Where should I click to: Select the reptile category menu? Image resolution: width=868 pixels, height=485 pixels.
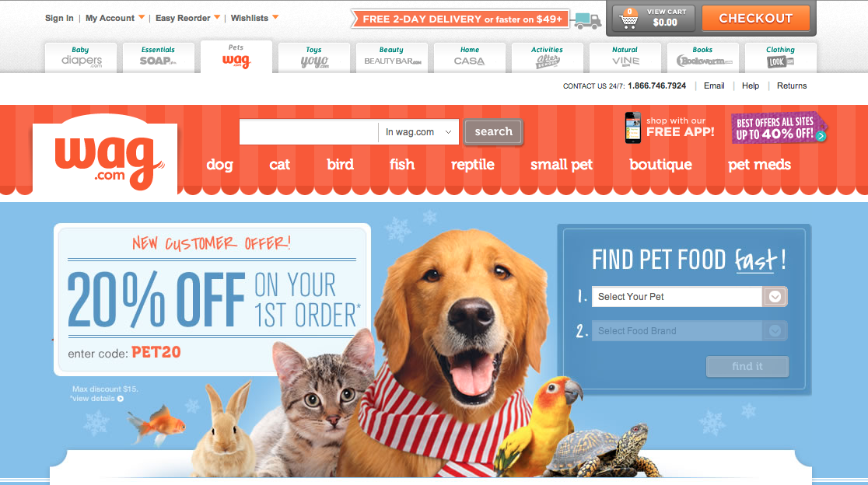point(472,165)
